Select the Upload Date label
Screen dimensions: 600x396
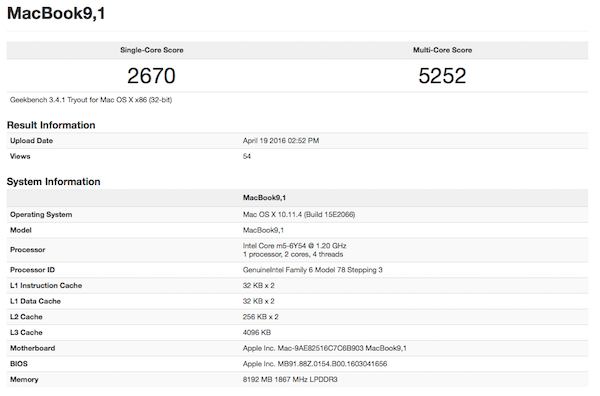click(31, 141)
